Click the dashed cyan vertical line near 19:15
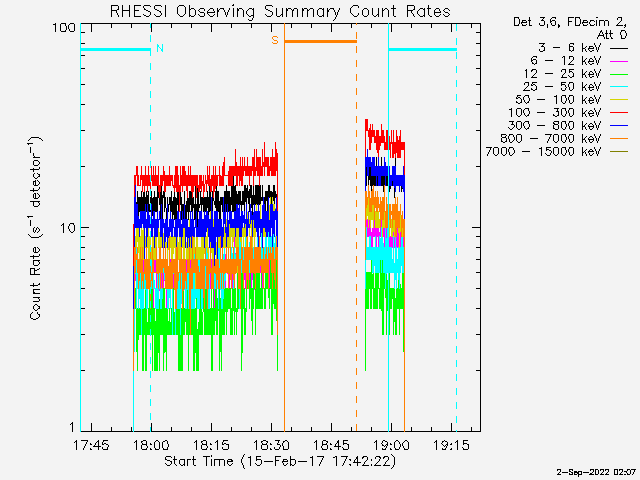 [456, 227]
